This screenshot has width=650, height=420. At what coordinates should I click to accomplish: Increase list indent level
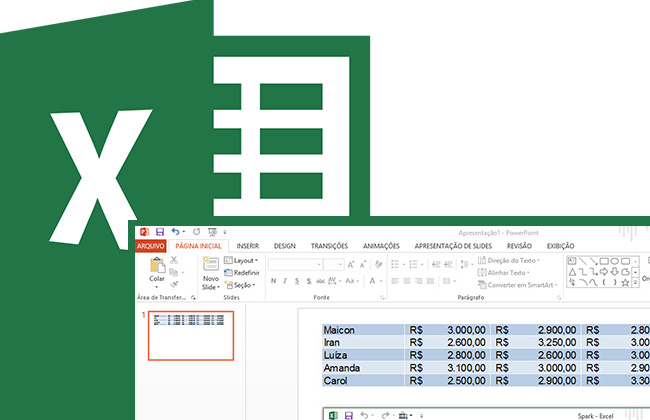point(448,264)
